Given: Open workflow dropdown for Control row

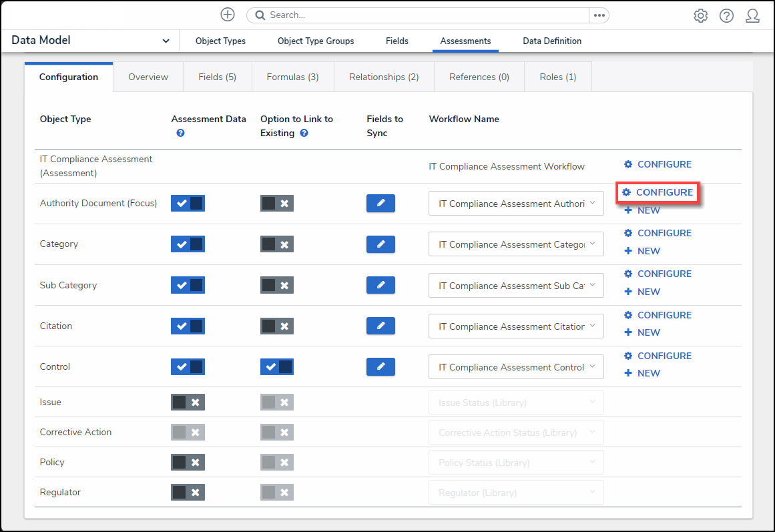Looking at the screenshot, I should [516, 367].
